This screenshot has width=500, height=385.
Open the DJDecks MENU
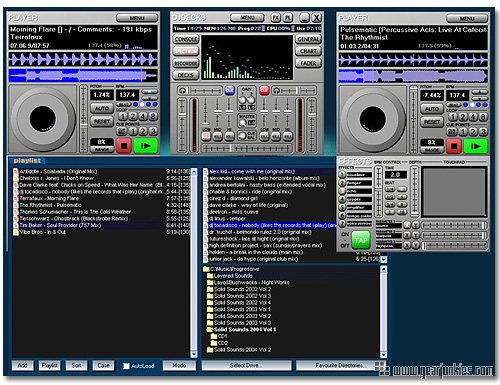pos(247,17)
